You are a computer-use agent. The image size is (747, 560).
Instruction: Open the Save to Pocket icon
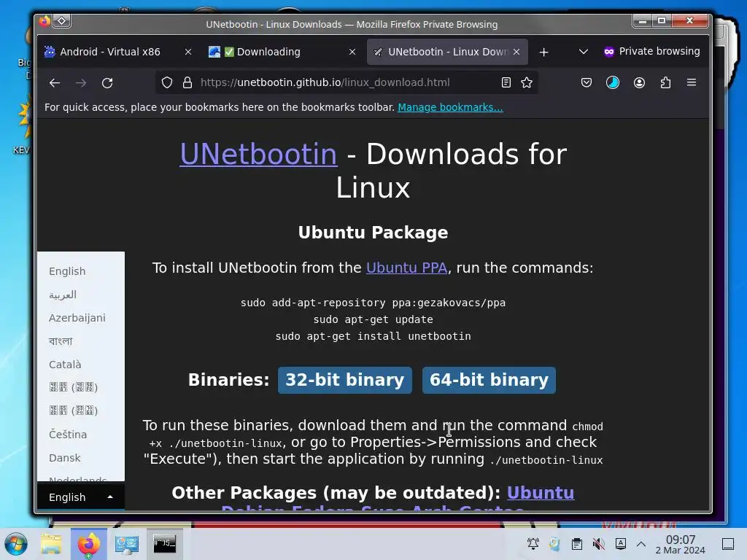587,82
